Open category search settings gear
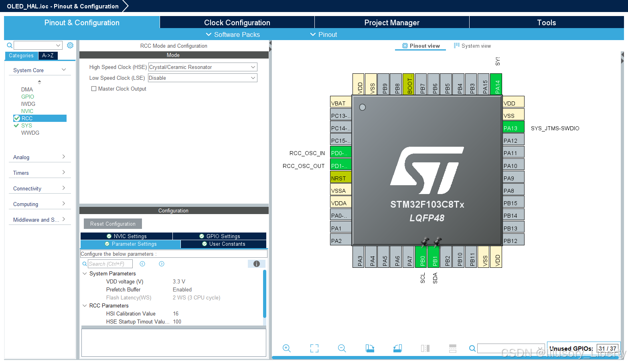Screen dimensions: 628x364 (70, 45)
